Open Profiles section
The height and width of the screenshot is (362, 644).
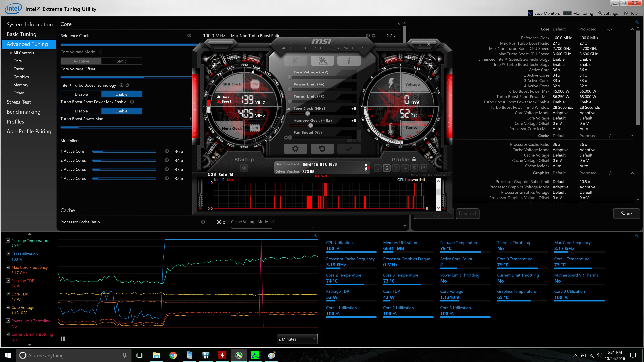[x=15, y=122]
